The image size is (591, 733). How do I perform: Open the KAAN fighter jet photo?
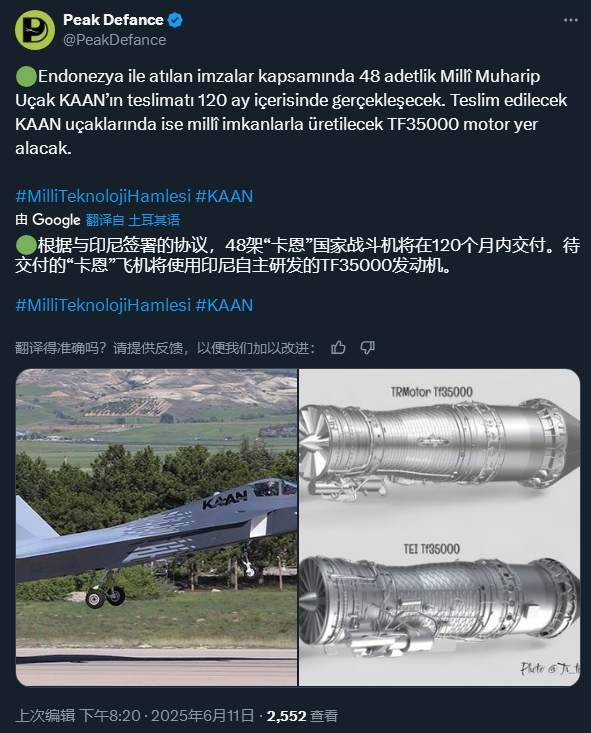point(156,527)
